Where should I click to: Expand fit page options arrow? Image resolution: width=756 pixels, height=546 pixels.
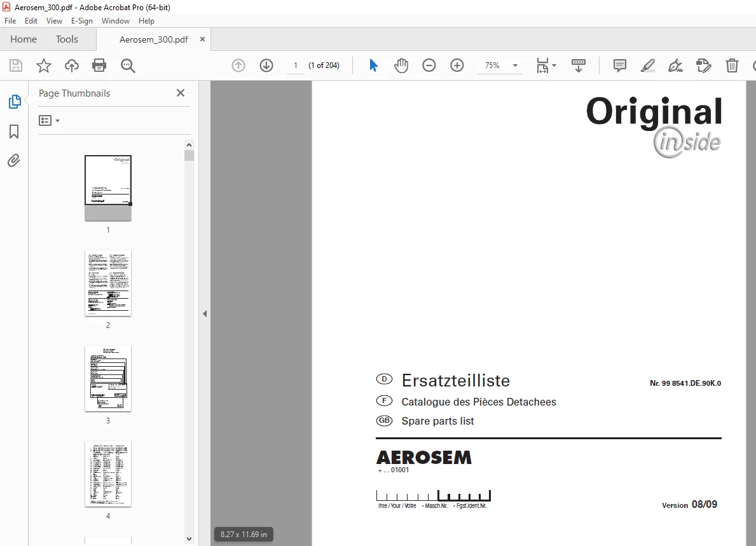click(554, 65)
